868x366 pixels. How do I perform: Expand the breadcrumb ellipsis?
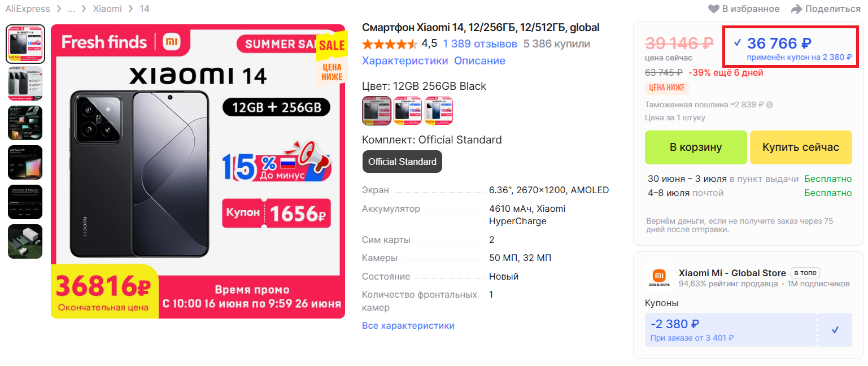(72, 9)
